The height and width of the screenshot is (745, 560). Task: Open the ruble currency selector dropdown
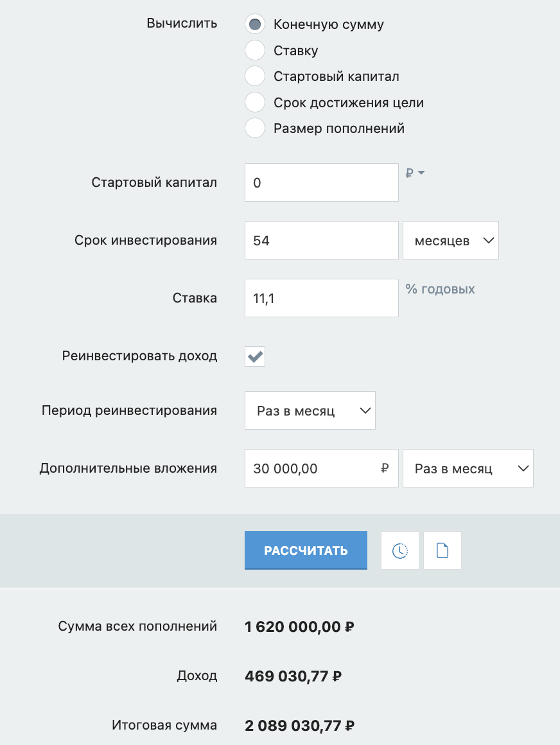tap(416, 173)
